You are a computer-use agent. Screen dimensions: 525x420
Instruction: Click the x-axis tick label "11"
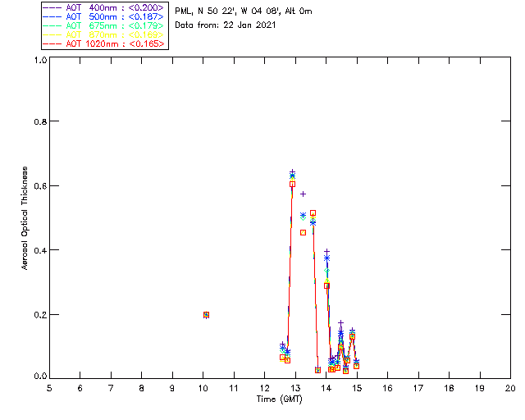(234, 388)
